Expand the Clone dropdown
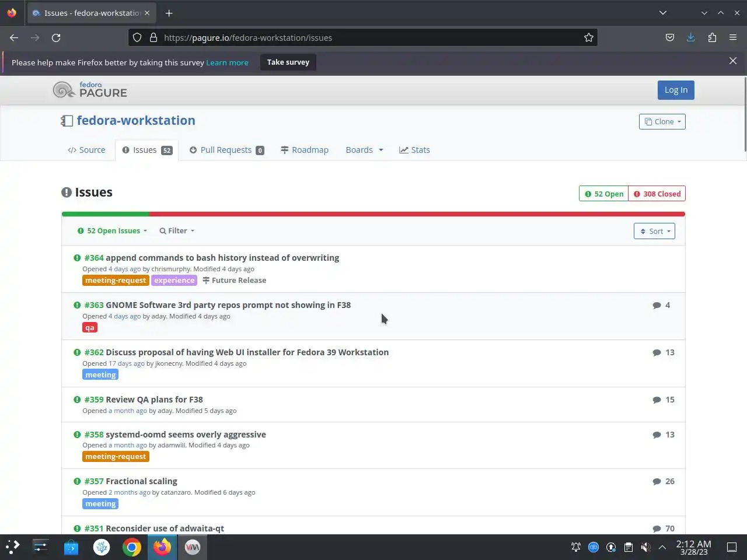The height and width of the screenshot is (560, 747). pyautogui.click(x=662, y=121)
